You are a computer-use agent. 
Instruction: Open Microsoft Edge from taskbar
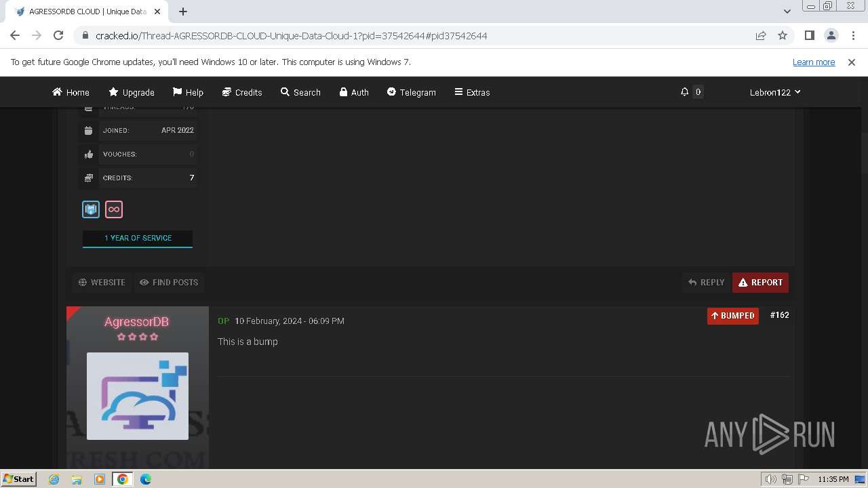pos(146,479)
